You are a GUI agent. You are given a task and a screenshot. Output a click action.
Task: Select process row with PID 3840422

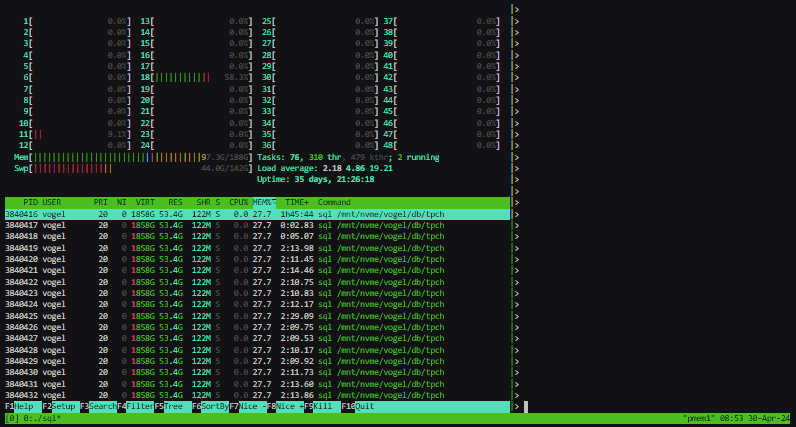257,282
